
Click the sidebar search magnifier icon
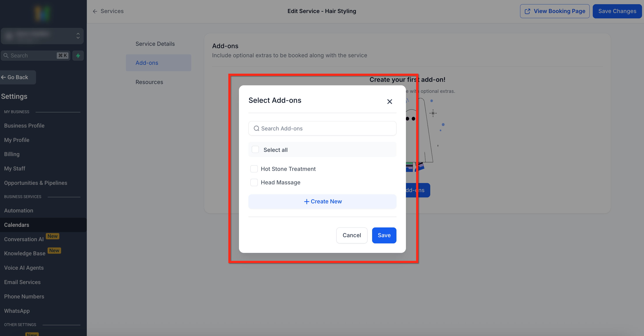[6, 55]
